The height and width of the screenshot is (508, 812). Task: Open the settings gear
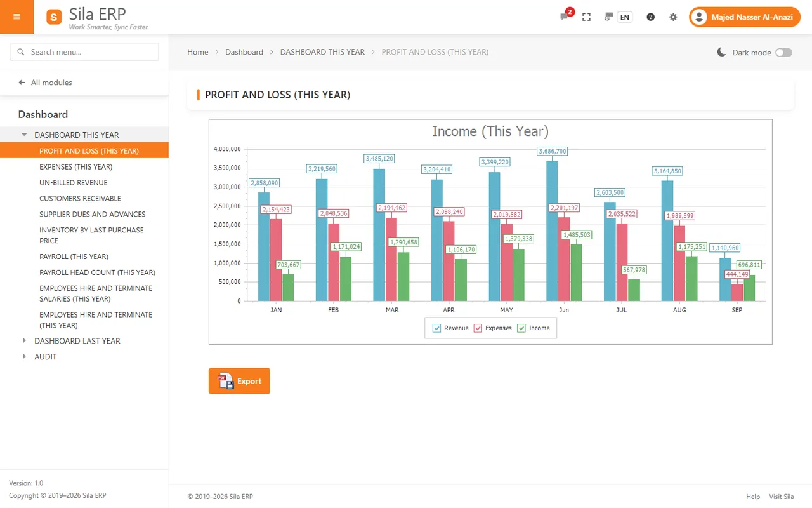point(673,17)
